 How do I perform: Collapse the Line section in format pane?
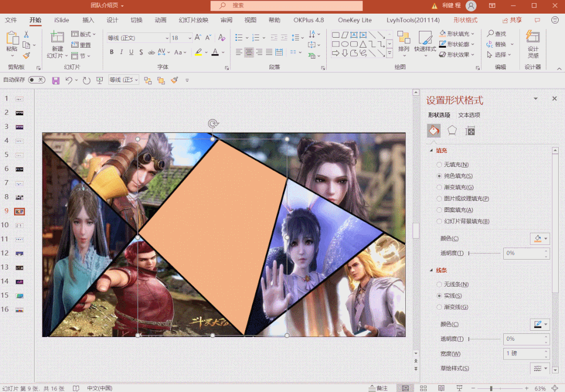(431, 270)
